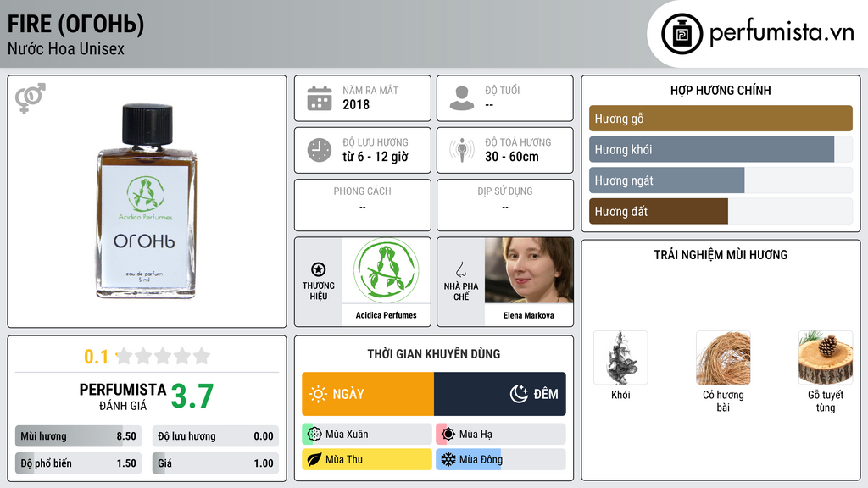Click the Elena Markova perfumer name
Viewport: 868px width, 488px height.
pyautogui.click(x=529, y=315)
